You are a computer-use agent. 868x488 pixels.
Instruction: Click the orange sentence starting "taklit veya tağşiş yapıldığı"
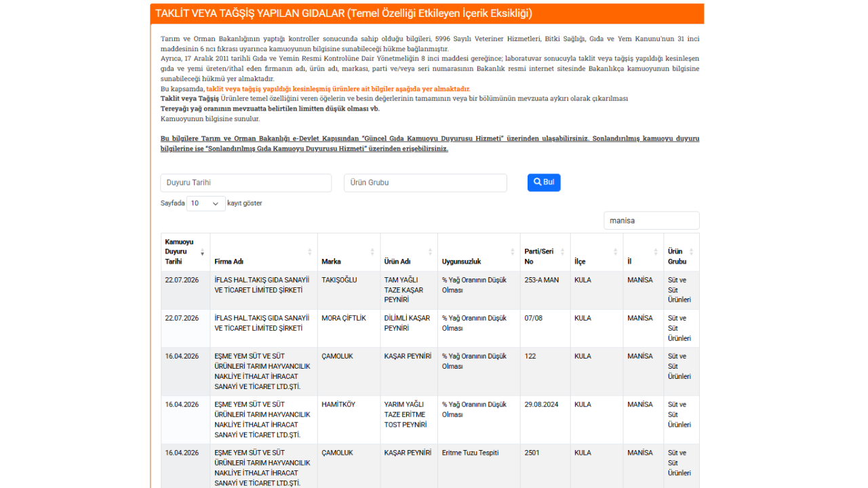tap(338, 89)
